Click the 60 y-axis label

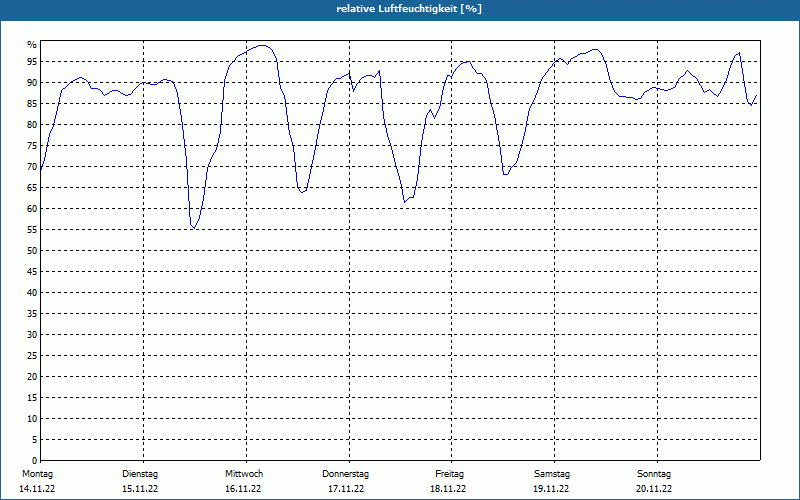click(32, 209)
